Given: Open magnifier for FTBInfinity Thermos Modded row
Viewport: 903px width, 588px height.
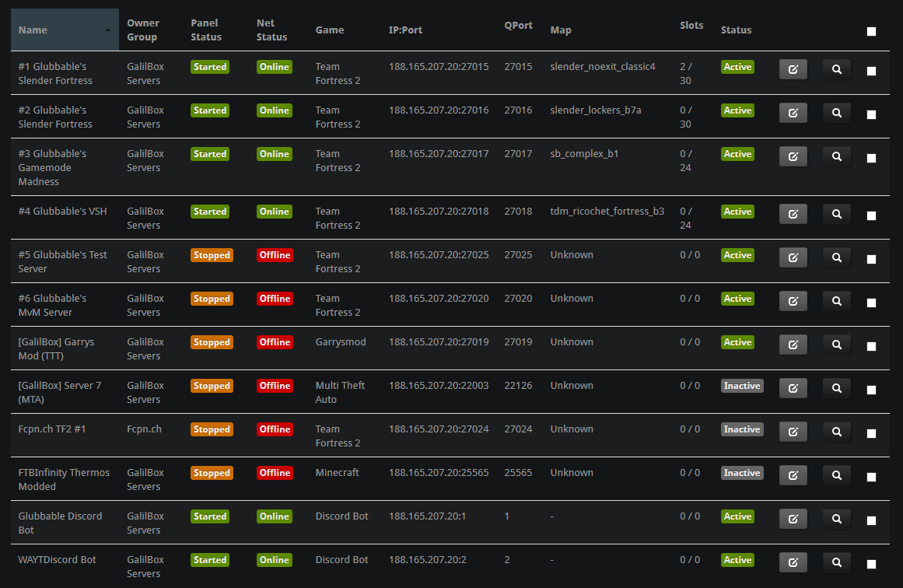Looking at the screenshot, I should click(x=837, y=475).
